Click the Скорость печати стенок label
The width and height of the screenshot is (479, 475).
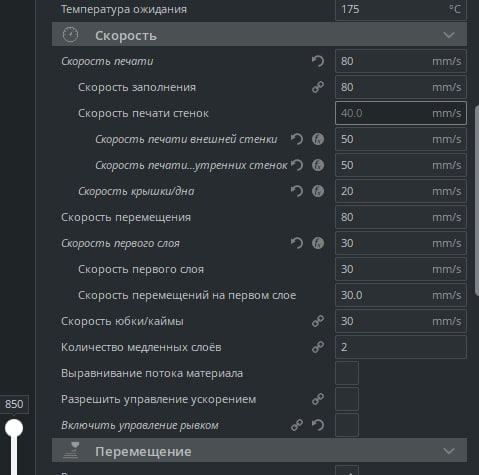tap(143, 114)
